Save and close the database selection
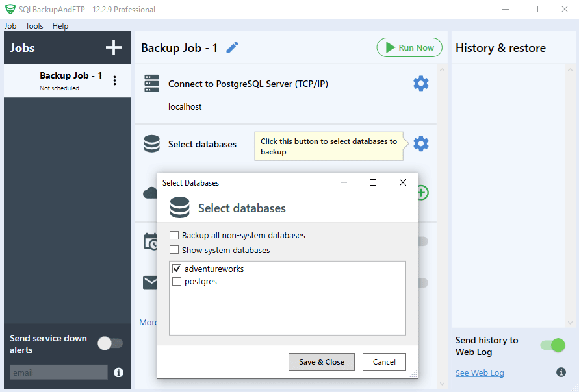This screenshot has height=392, width=579. point(321,361)
